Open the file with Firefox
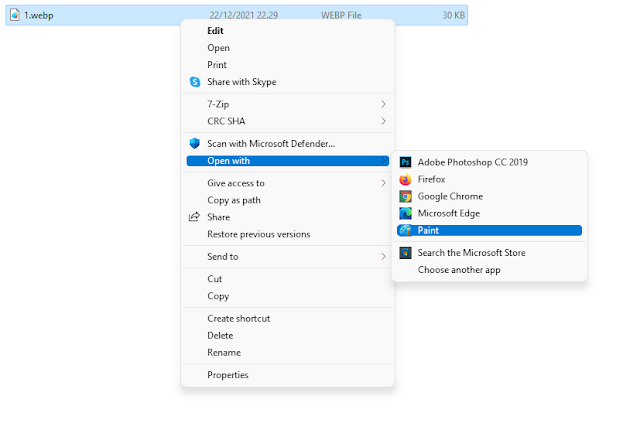The image size is (640, 440). [489, 179]
